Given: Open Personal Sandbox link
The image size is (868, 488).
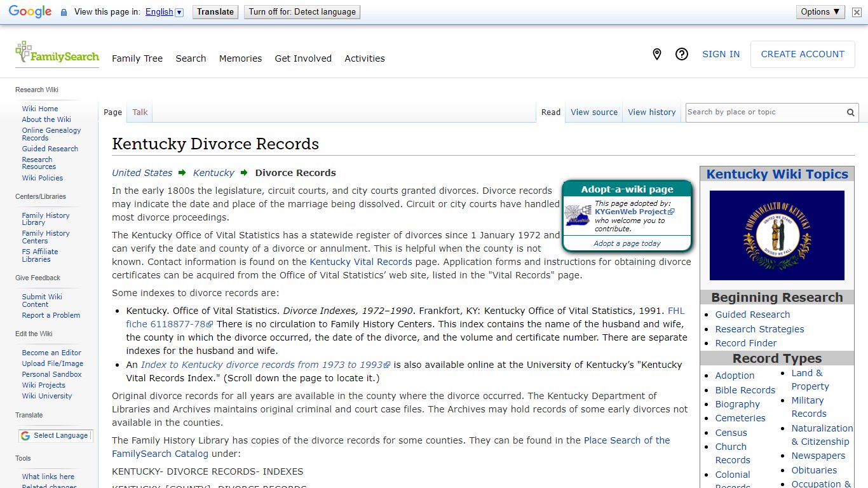Looking at the screenshot, I should (52, 374).
